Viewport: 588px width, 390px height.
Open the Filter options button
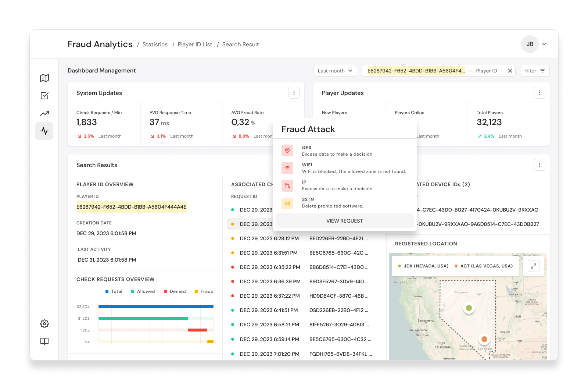pos(535,71)
